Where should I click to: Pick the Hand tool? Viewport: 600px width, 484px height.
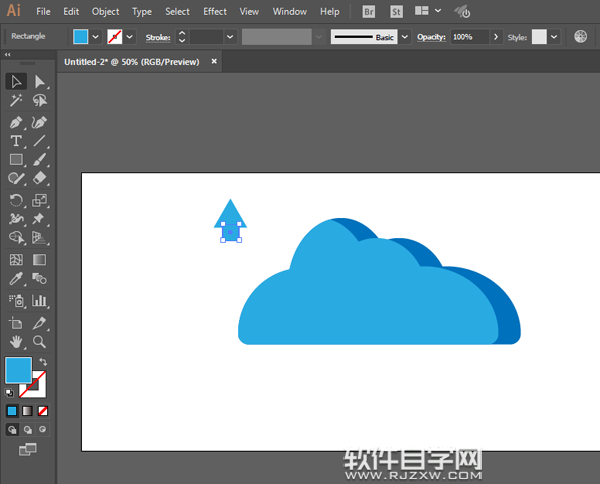click(16, 342)
